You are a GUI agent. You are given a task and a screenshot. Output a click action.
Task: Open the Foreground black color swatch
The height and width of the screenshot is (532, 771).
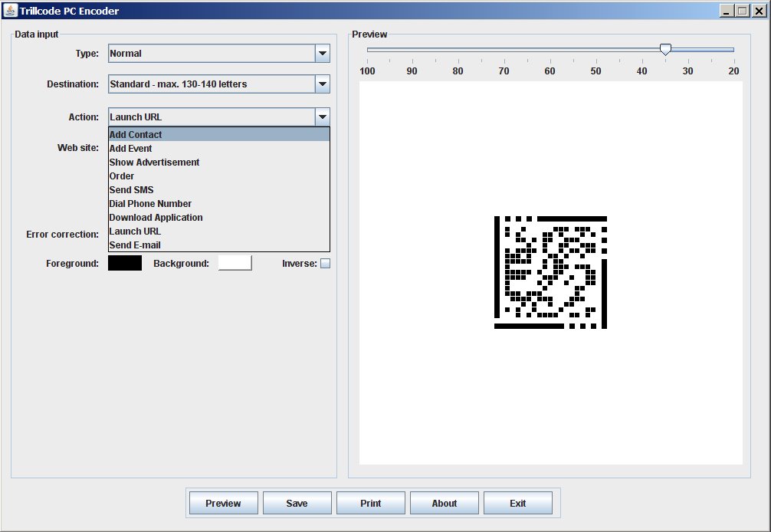point(125,263)
